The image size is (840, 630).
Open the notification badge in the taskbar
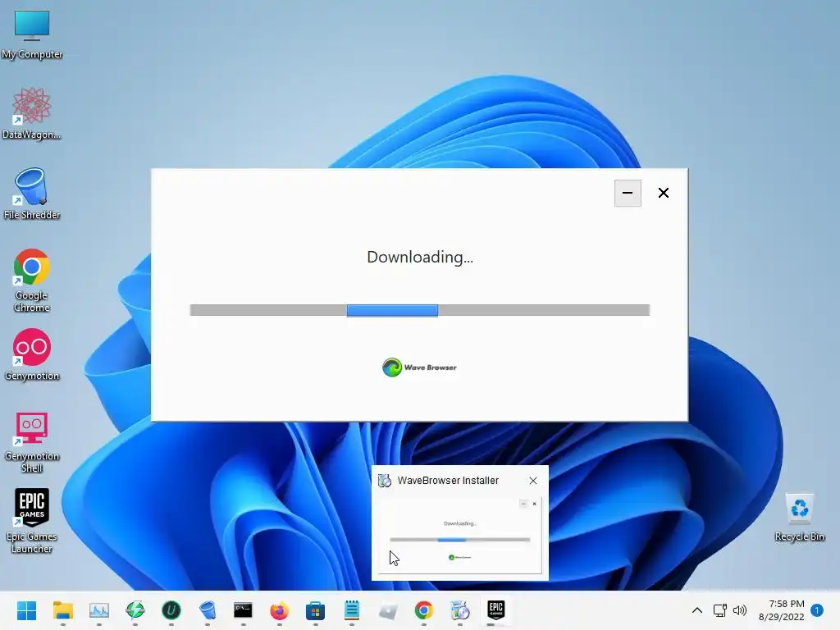pos(817,610)
